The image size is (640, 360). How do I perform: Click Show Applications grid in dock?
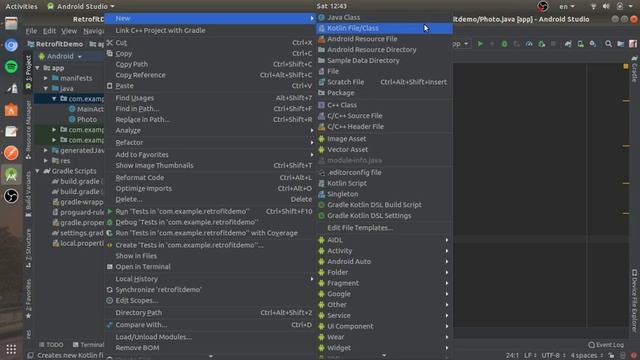pyautogui.click(x=11, y=349)
